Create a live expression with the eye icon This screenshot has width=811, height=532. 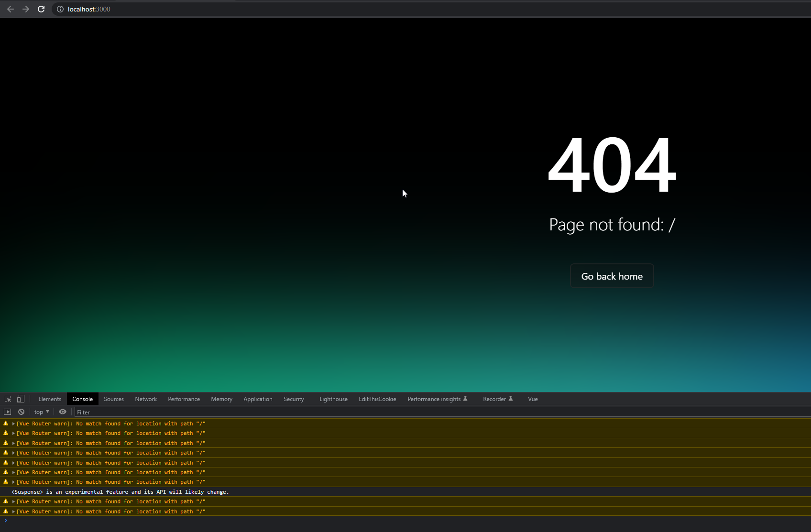[x=62, y=412]
